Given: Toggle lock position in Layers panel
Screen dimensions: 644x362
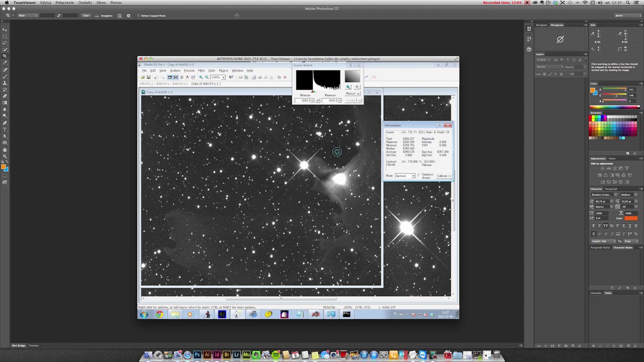Looking at the screenshot, I should tap(555, 74).
